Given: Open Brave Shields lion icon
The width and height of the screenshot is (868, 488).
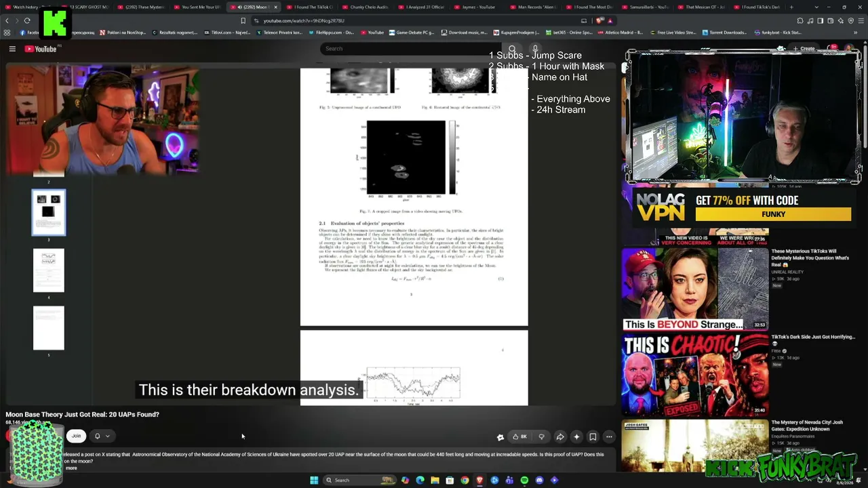Looking at the screenshot, I should (599, 21).
